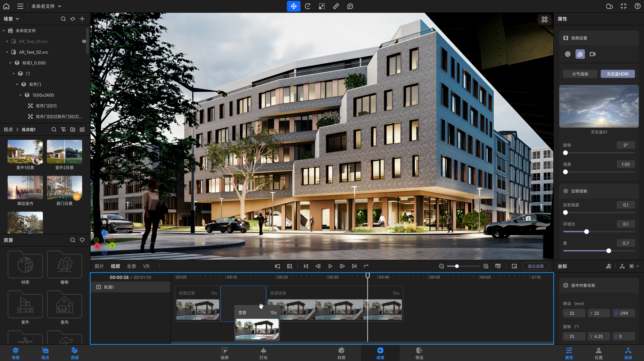
Task: Select the 湖边室内 viewpoint thumbnail
Action: (25, 187)
